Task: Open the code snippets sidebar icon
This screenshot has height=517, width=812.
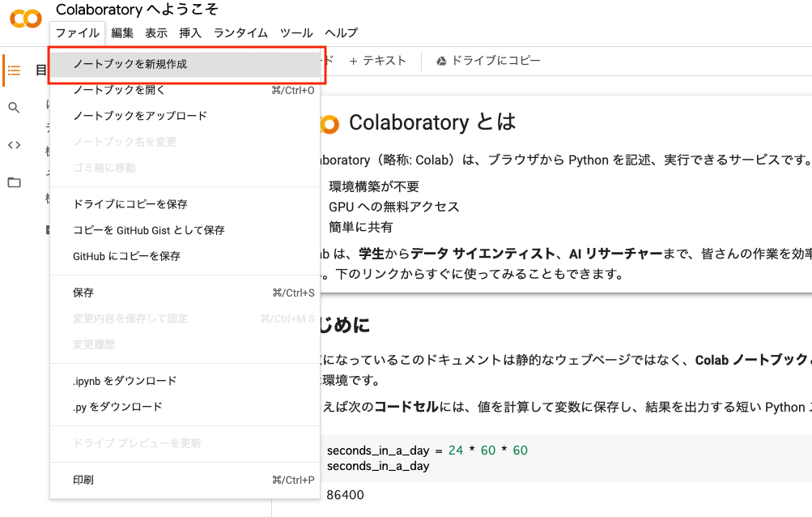Action: (x=14, y=145)
